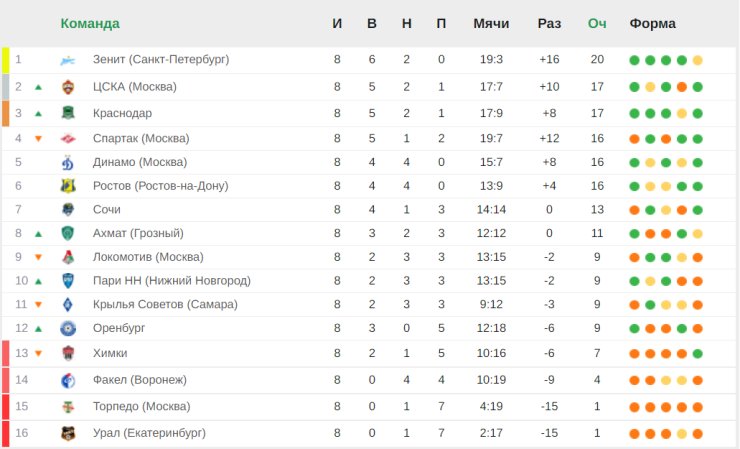This screenshot has height=449, width=740.
Task: Click the Spartak Moscow emblem
Action: pos(68,139)
